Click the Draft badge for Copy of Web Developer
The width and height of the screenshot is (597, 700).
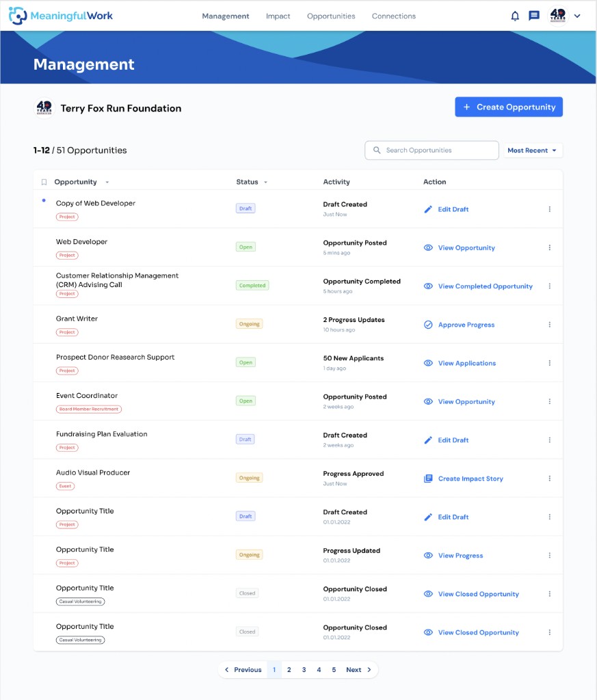[246, 208]
